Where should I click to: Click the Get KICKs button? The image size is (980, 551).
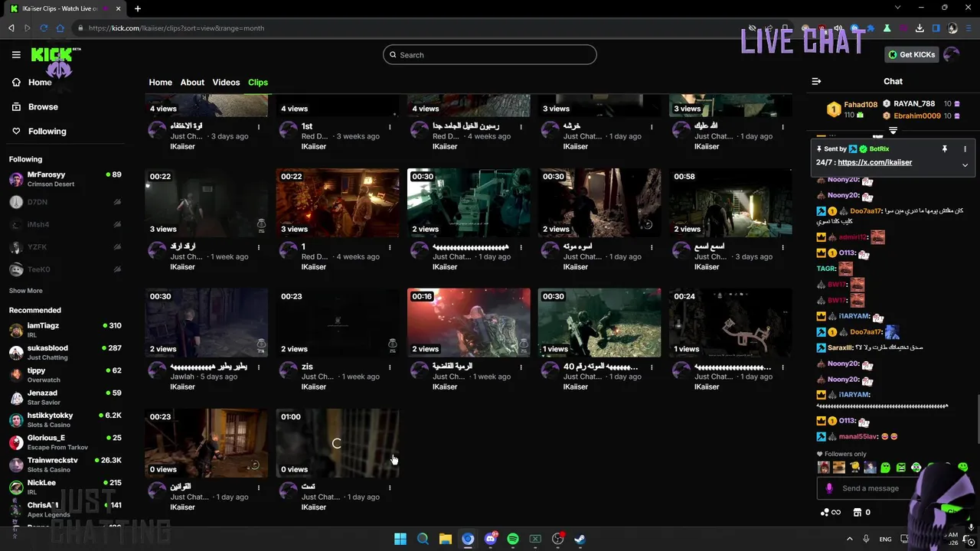coord(911,54)
